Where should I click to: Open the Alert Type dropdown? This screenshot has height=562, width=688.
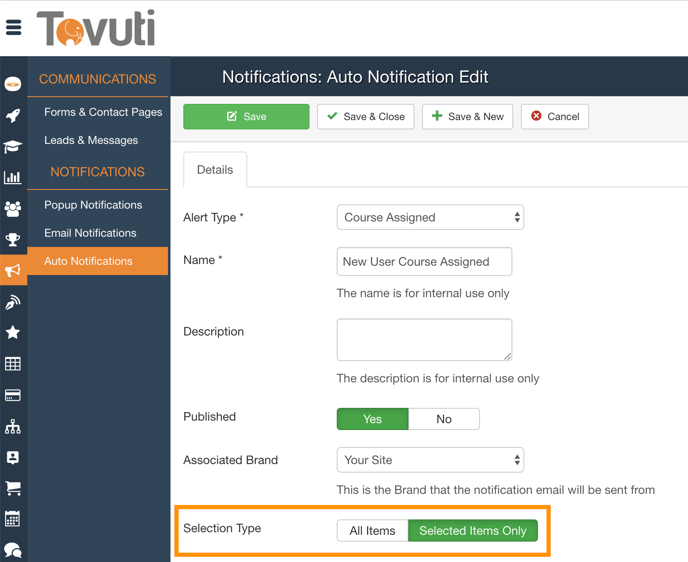(x=430, y=217)
